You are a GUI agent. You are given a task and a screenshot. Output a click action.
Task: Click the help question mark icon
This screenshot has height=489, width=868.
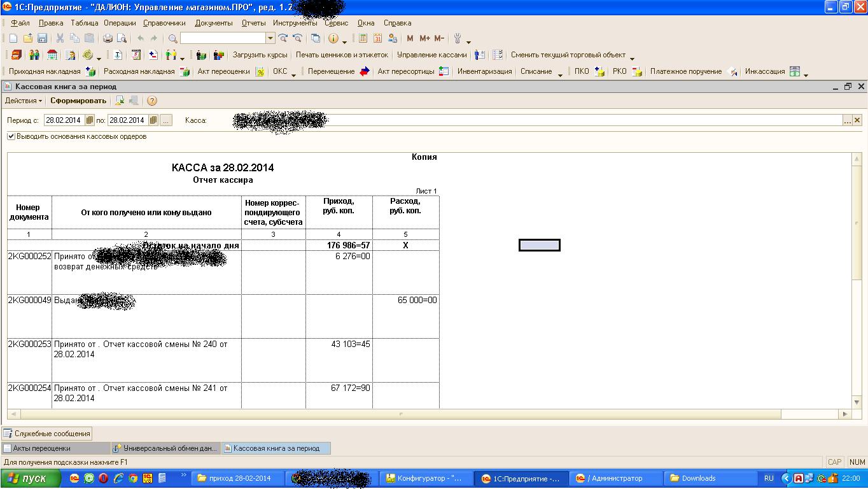(x=151, y=101)
